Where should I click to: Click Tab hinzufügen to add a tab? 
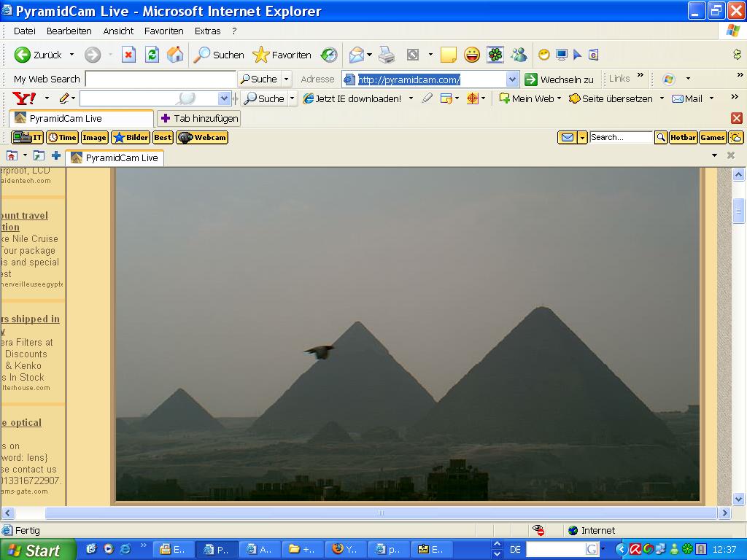click(198, 119)
